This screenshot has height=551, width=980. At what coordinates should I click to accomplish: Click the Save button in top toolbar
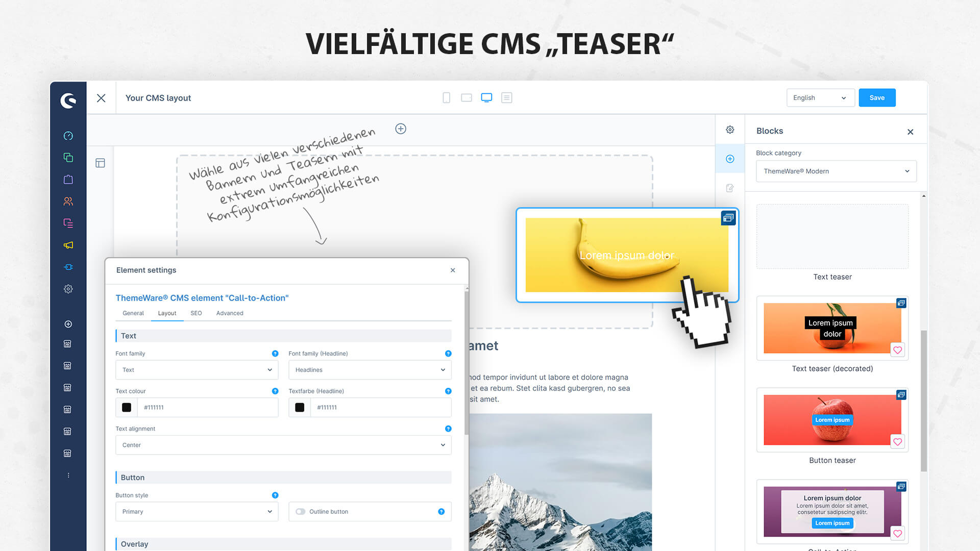(x=876, y=97)
